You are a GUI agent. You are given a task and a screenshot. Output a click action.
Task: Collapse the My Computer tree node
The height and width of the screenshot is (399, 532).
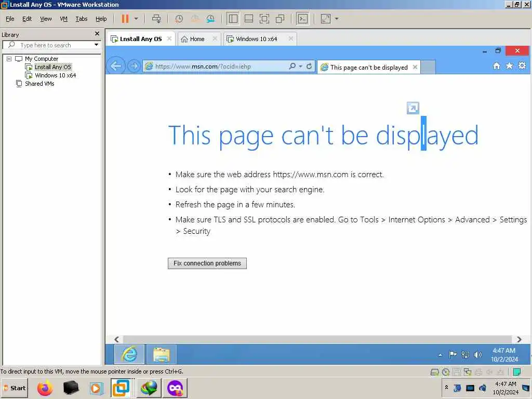click(9, 59)
